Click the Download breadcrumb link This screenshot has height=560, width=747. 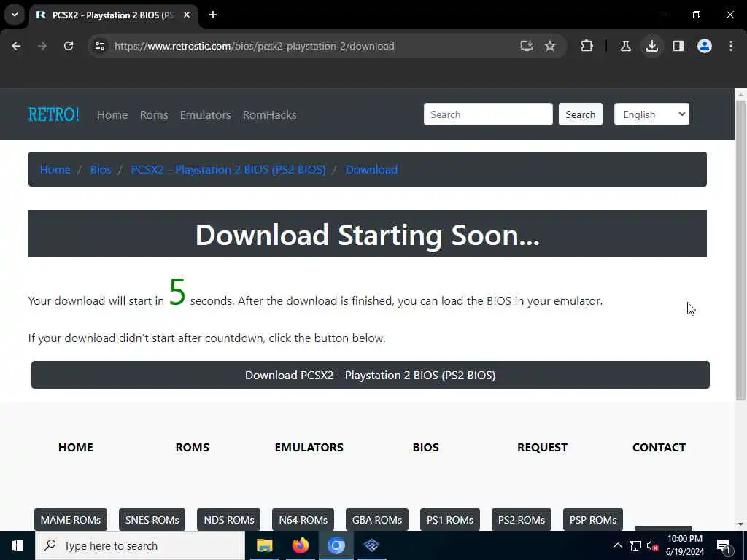(371, 169)
